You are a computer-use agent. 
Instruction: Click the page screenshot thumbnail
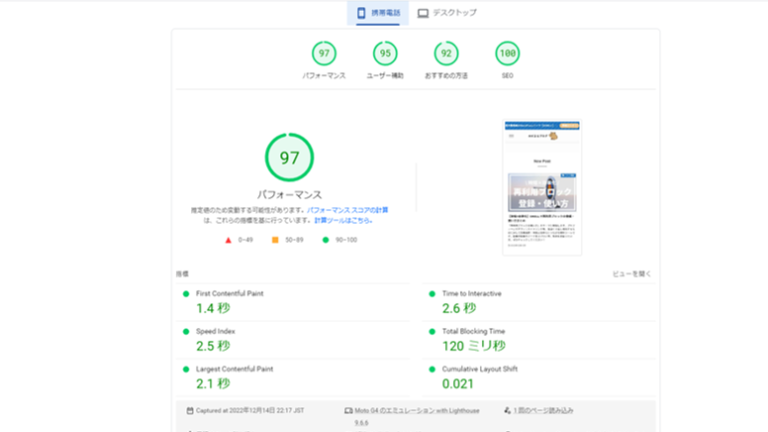541,188
